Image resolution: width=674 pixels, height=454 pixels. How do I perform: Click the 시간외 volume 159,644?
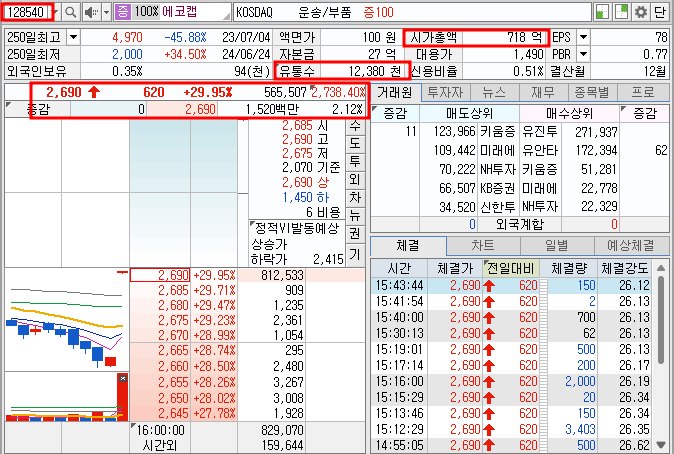(282, 445)
